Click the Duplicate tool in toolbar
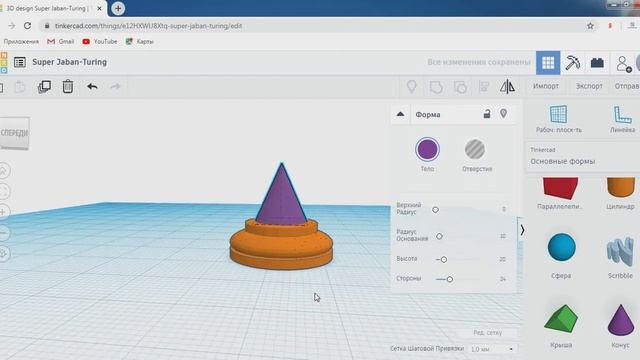The height and width of the screenshot is (360, 640). coord(44,87)
